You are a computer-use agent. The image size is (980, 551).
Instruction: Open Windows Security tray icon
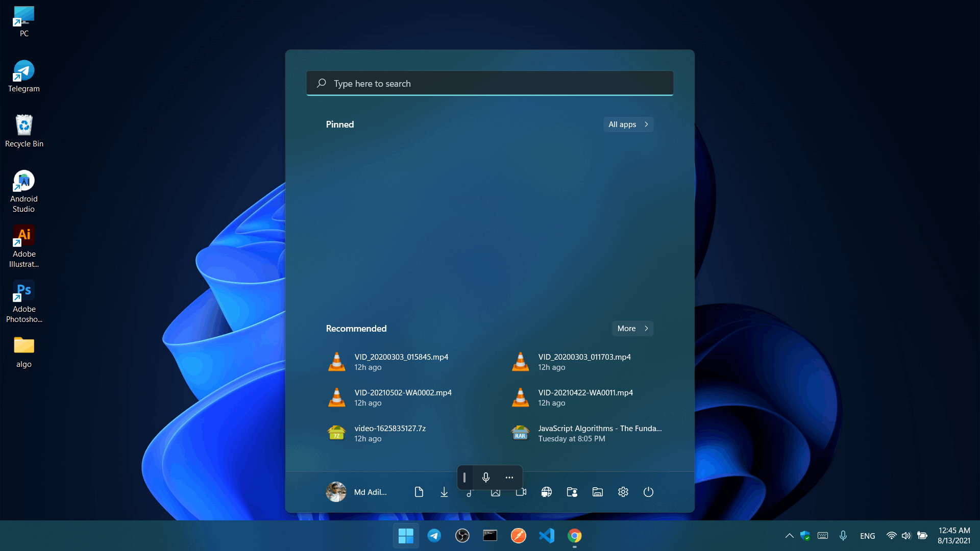point(805,536)
